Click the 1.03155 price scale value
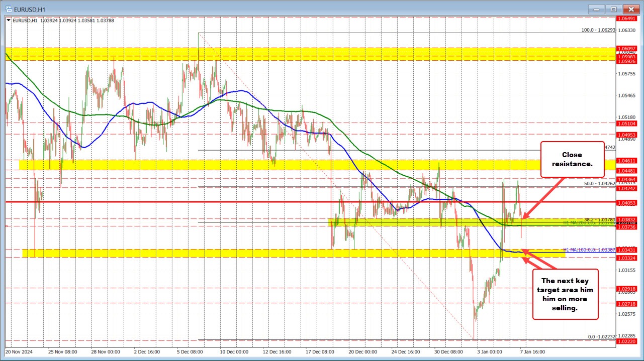The height and width of the screenshot is (361, 644). (627, 270)
